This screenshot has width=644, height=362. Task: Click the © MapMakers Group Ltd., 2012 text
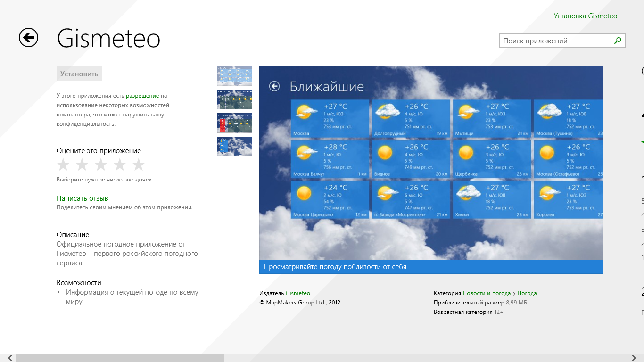point(300,303)
